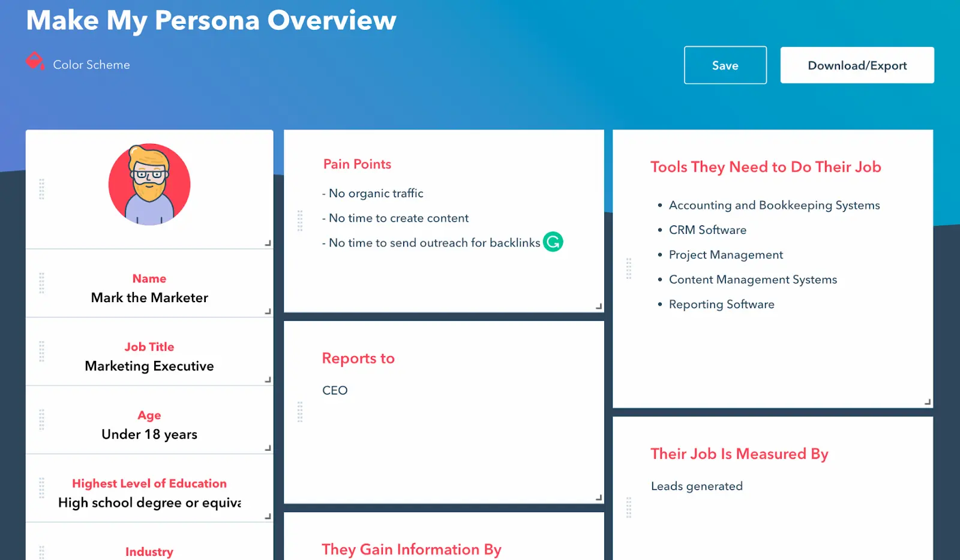Click the drag handle on the Industry card

(41, 553)
